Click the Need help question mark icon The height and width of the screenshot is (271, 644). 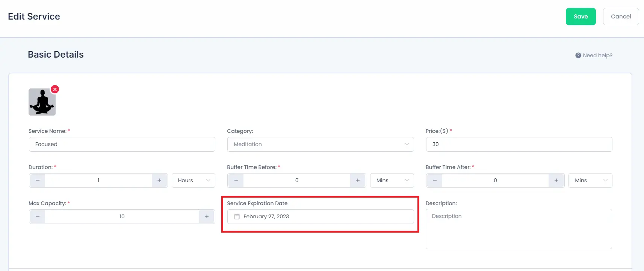click(x=578, y=55)
